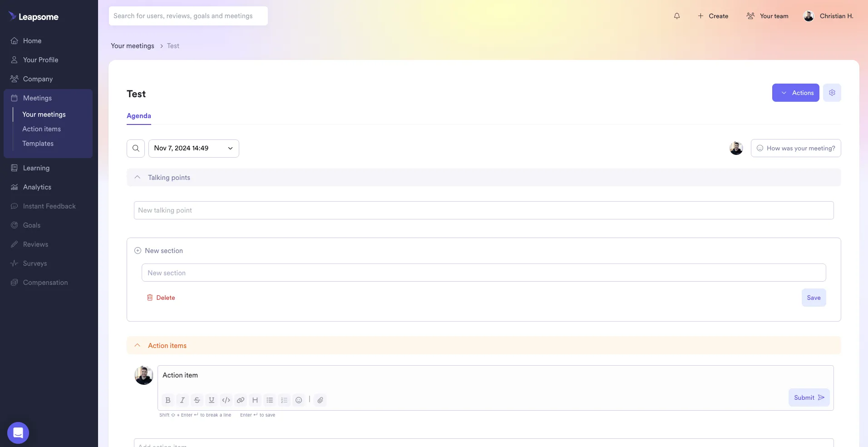The image size is (868, 447).
Task: Insert emoji using the smiley icon
Action: pos(299,400)
